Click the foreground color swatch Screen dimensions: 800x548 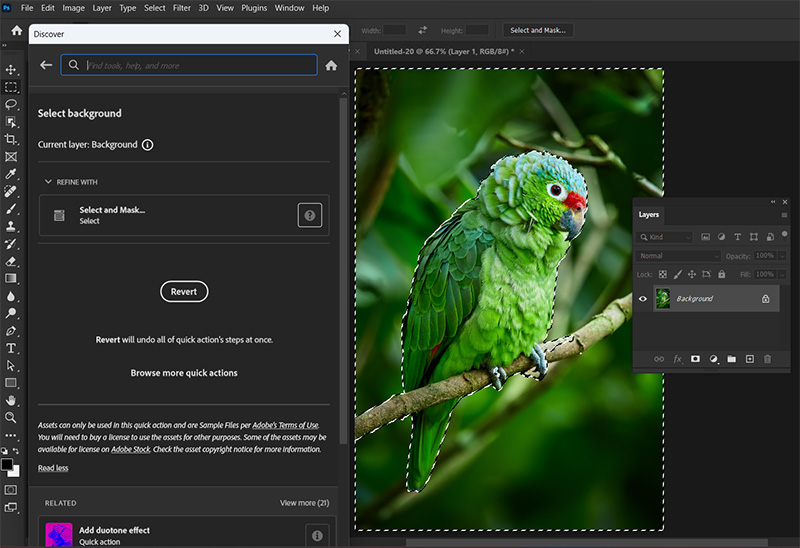(x=8, y=465)
